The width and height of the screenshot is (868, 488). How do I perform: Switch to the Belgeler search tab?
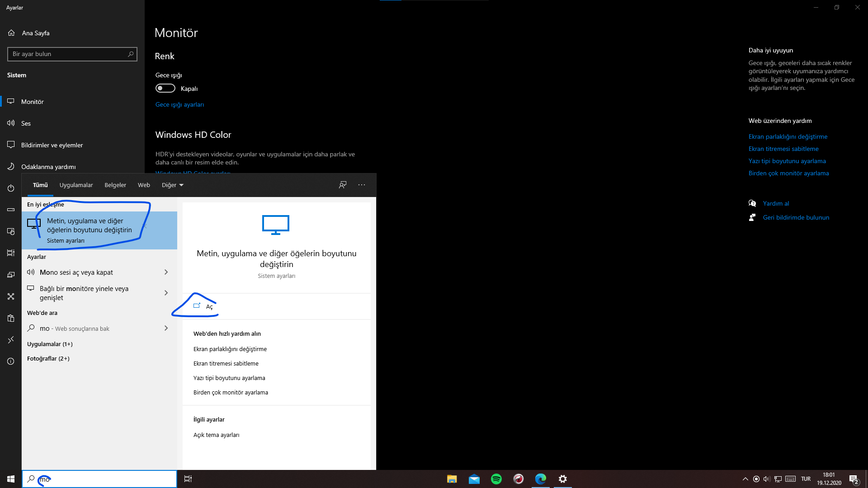115,185
